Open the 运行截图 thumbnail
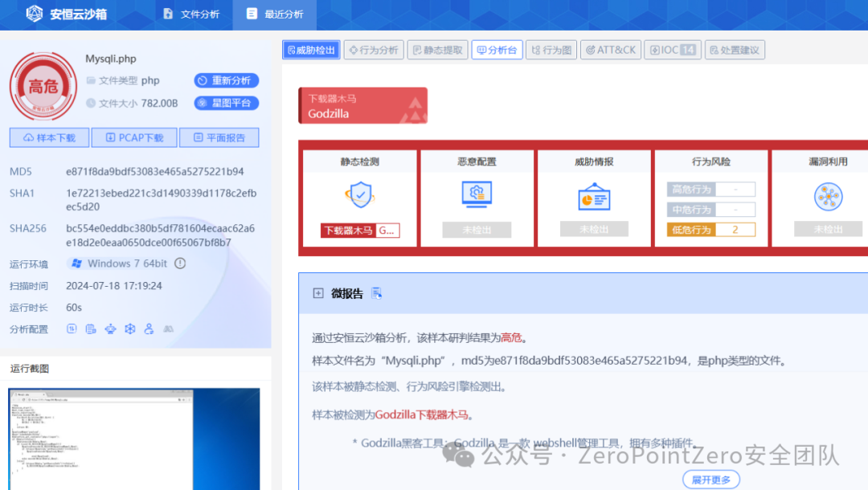The width and height of the screenshot is (868, 490). click(x=134, y=439)
